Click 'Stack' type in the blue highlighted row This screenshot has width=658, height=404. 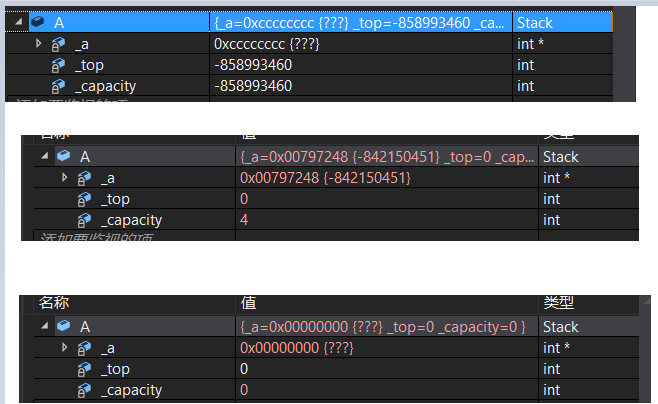pos(535,23)
